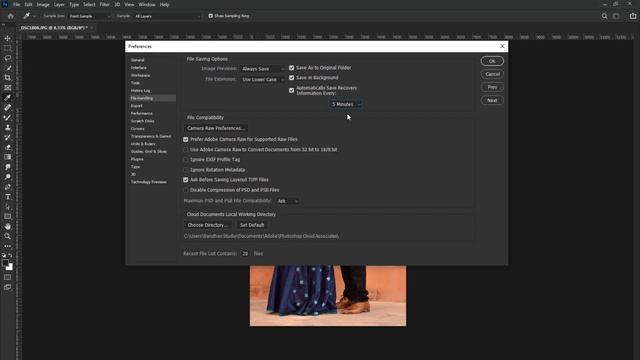The height and width of the screenshot is (360, 640).
Task: Toggle Ask Before Saving Layered TIFF Files
Action: [x=186, y=180]
